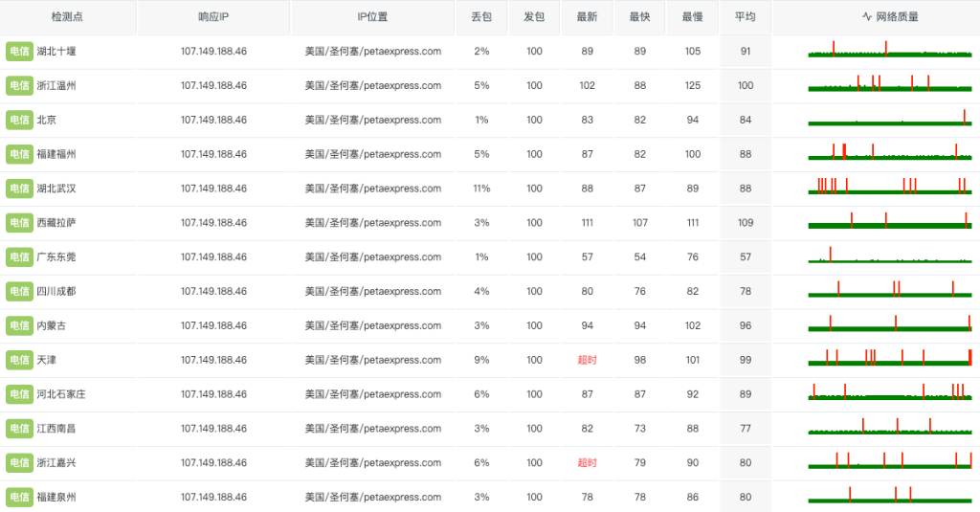980x512 pixels.
Task: Click the red 超时 text in 天津 row
Action: (587, 360)
